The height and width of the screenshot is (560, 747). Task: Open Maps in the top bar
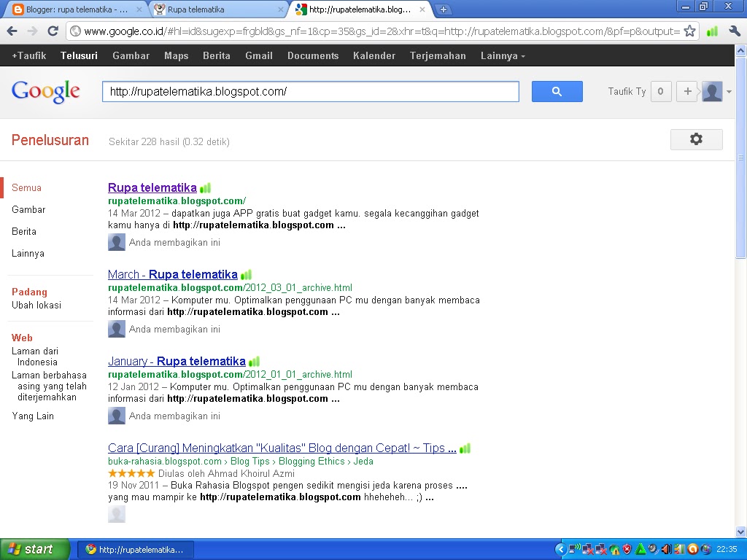[x=177, y=55]
